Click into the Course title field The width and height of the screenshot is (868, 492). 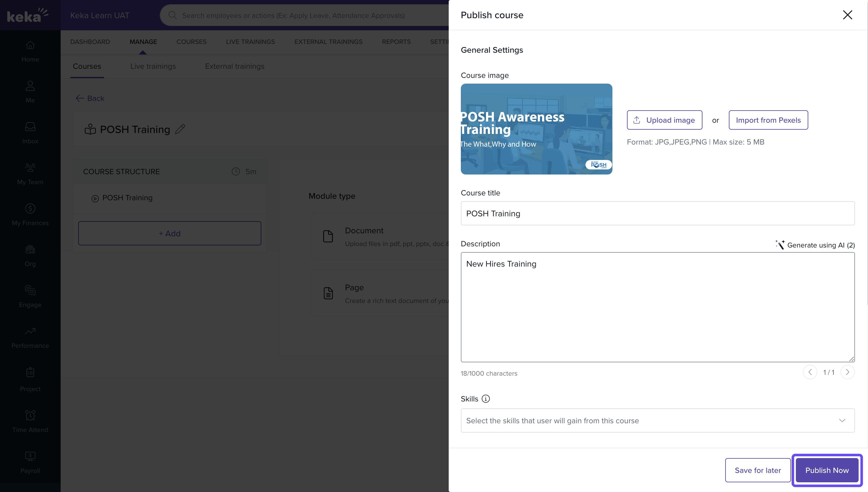657,213
